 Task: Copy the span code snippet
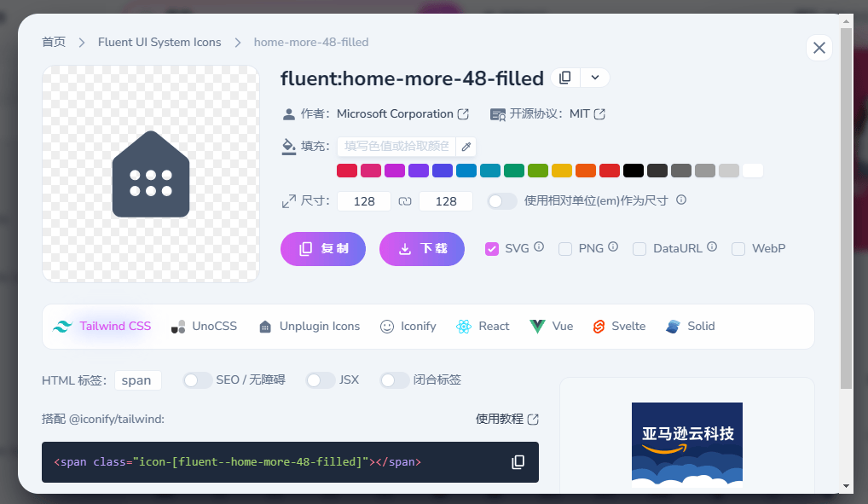tap(518, 462)
